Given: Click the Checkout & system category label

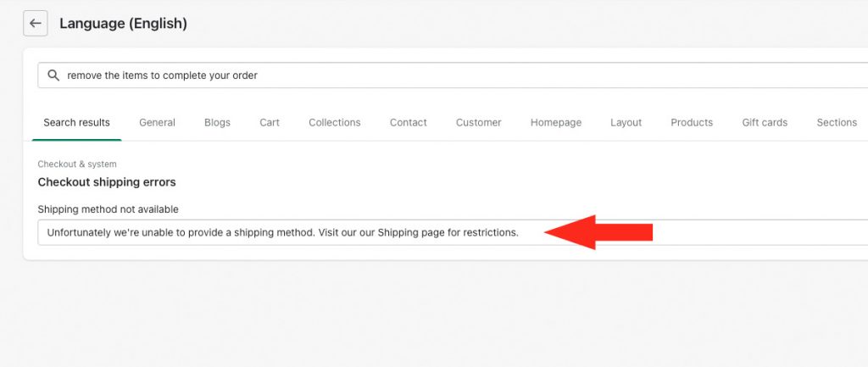Looking at the screenshot, I should (x=77, y=164).
